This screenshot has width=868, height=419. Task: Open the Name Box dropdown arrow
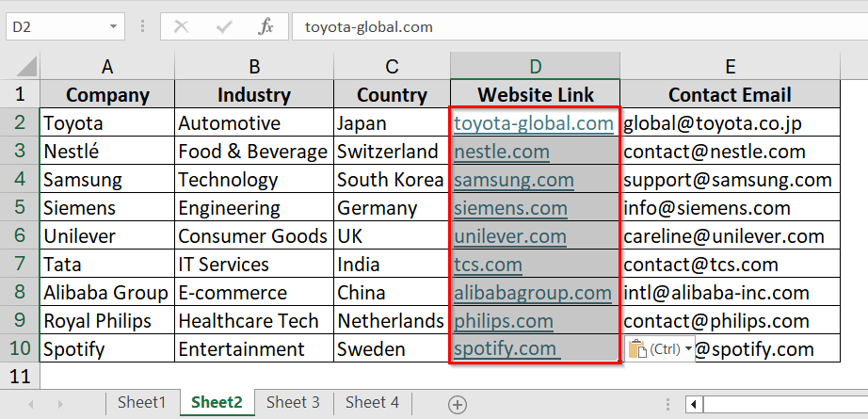pyautogui.click(x=113, y=26)
